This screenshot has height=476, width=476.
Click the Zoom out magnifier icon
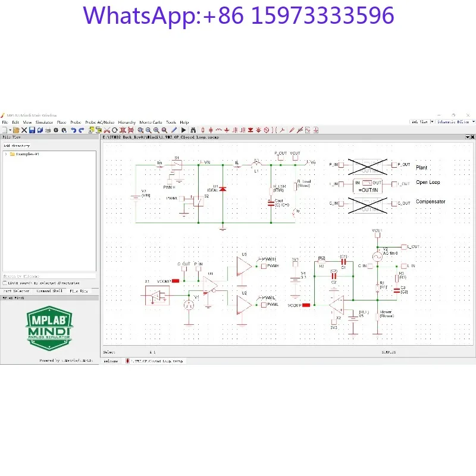pyautogui.click(x=148, y=130)
